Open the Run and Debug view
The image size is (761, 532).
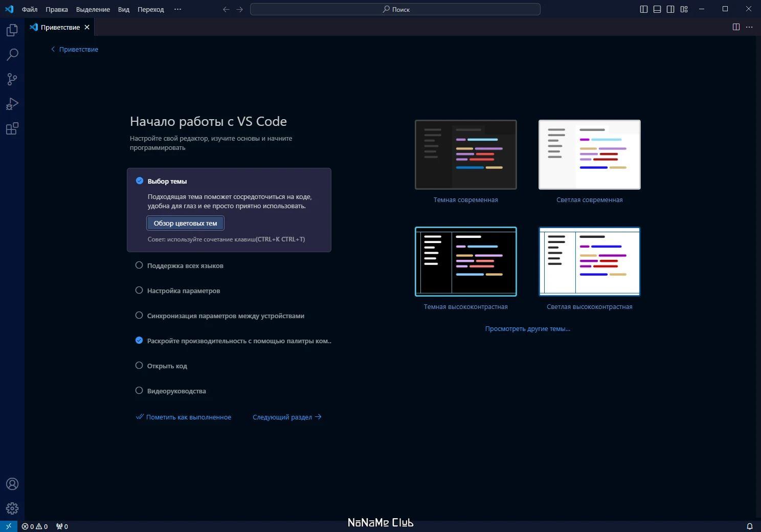(x=12, y=104)
